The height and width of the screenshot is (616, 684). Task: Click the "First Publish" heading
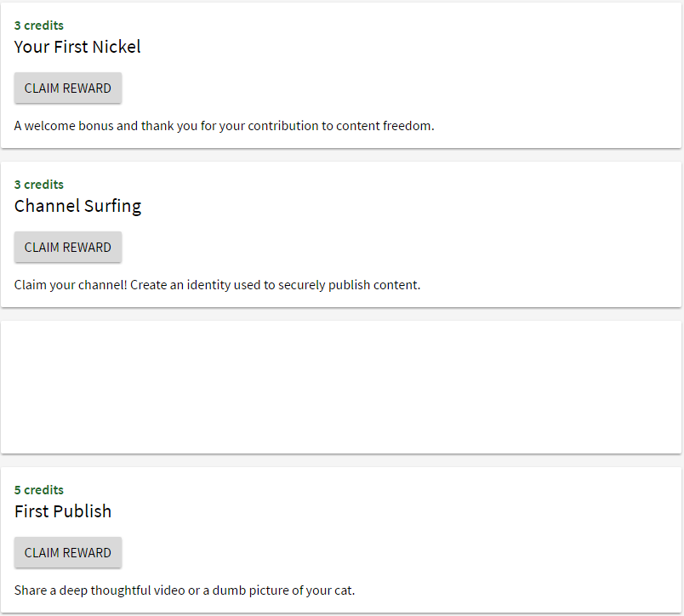point(63,511)
